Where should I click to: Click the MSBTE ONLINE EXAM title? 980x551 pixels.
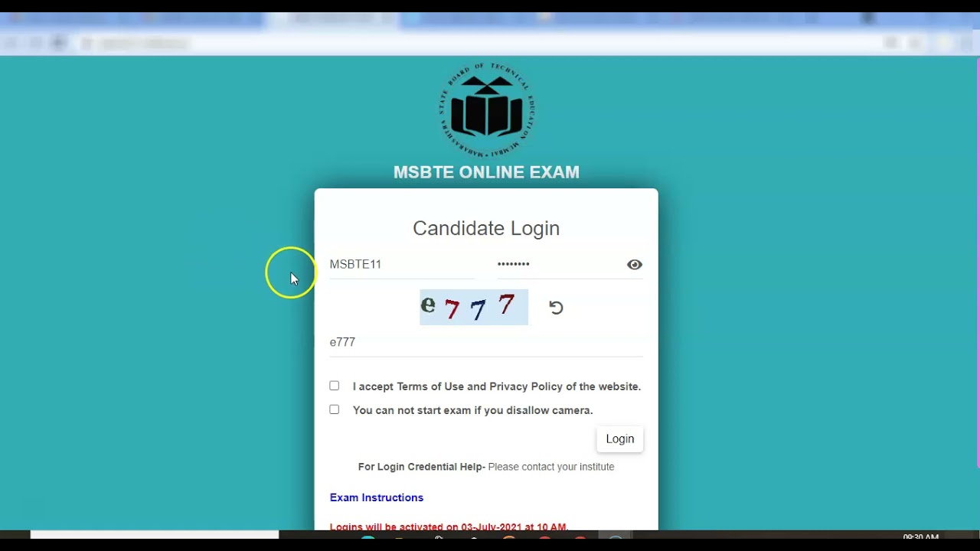click(486, 172)
